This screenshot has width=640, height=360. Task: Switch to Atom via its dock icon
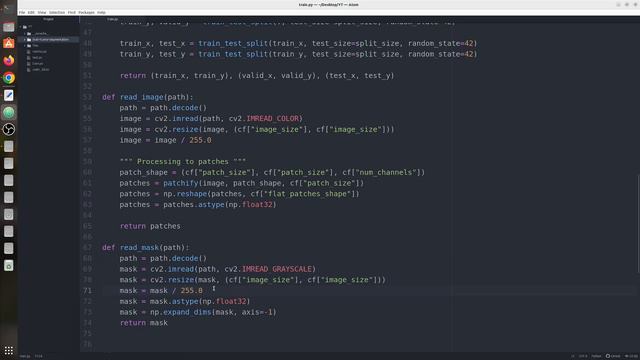tap(9, 112)
